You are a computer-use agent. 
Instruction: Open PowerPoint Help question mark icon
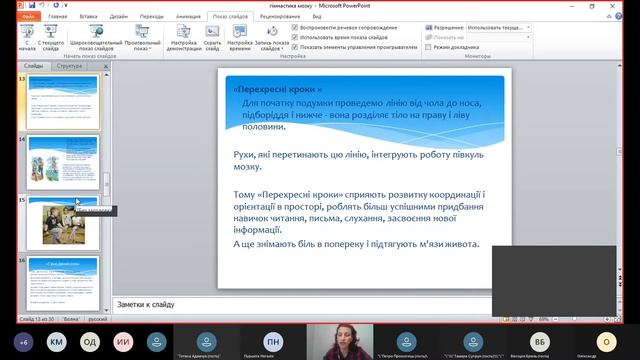(x=618, y=16)
